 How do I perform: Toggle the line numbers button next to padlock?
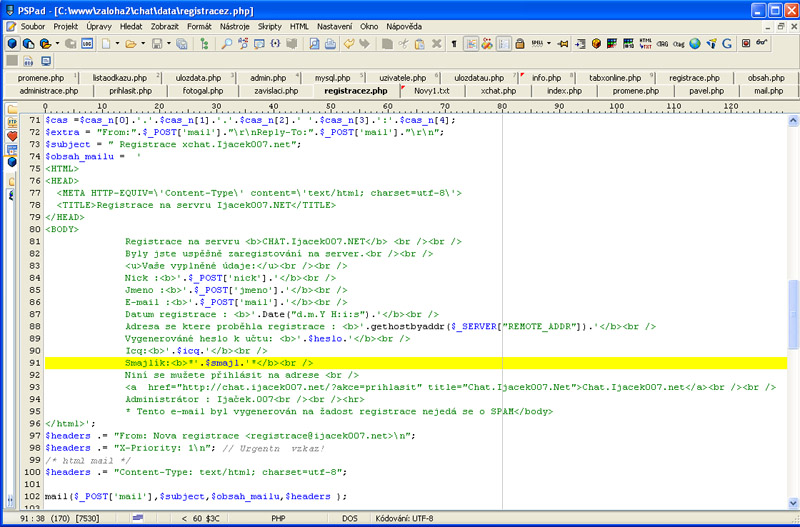[x=504, y=44]
